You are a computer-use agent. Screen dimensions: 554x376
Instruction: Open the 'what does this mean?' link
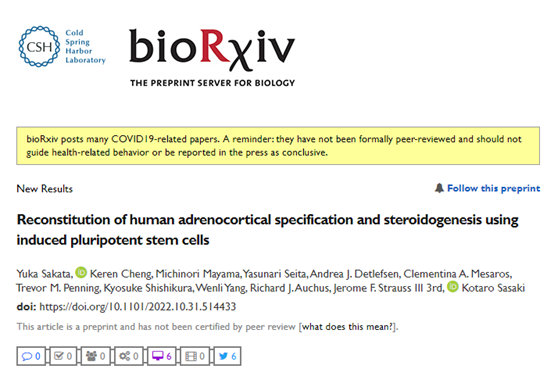[x=347, y=327]
